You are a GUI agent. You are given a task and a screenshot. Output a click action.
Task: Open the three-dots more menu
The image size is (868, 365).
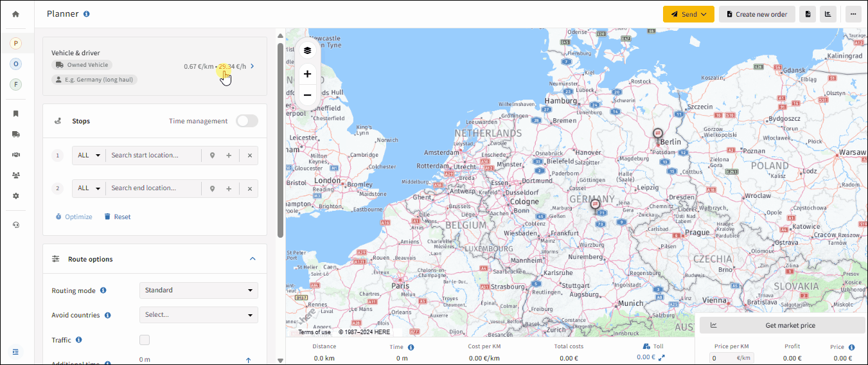853,14
